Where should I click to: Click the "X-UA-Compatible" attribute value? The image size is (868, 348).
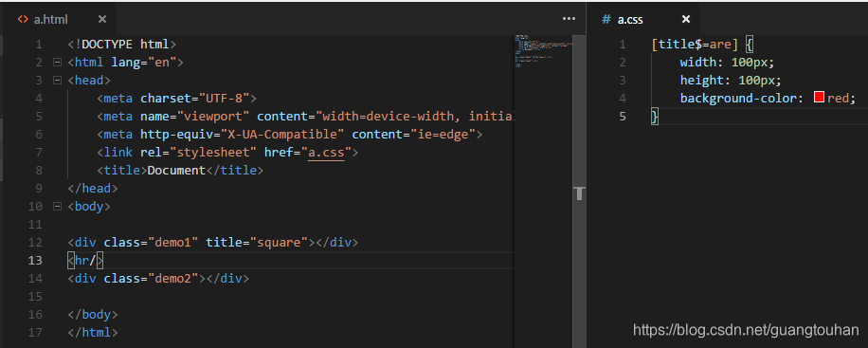click(x=282, y=134)
